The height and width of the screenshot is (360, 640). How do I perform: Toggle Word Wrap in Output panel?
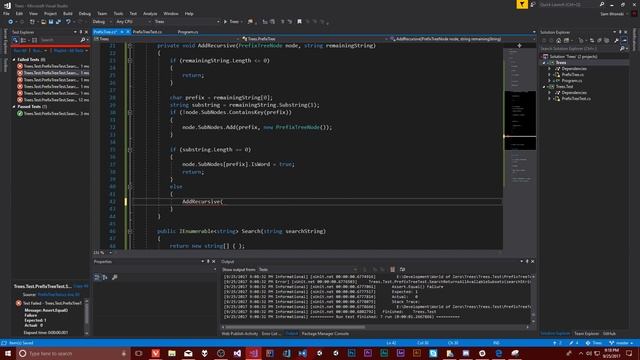402,269
